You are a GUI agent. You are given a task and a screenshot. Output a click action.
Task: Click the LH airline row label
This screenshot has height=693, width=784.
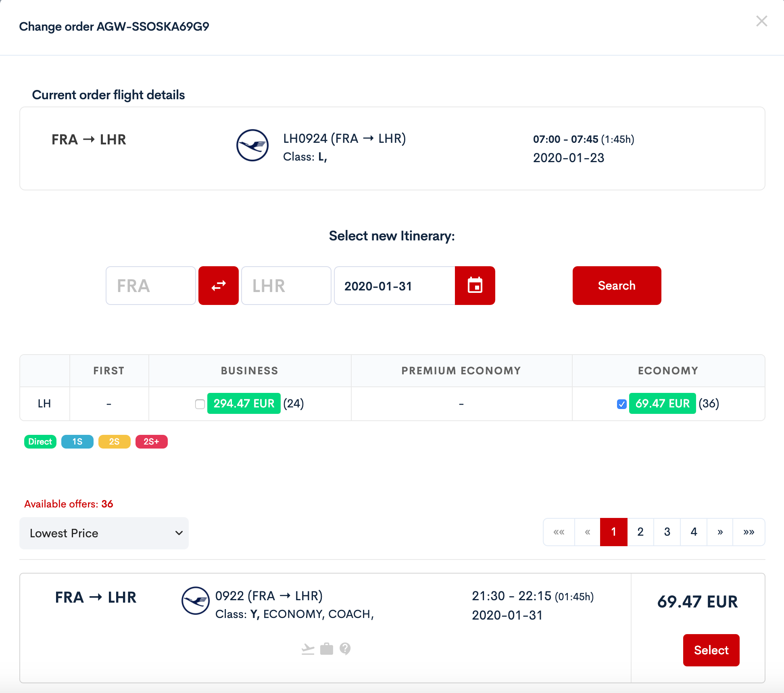pyautogui.click(x=44, y=404)
